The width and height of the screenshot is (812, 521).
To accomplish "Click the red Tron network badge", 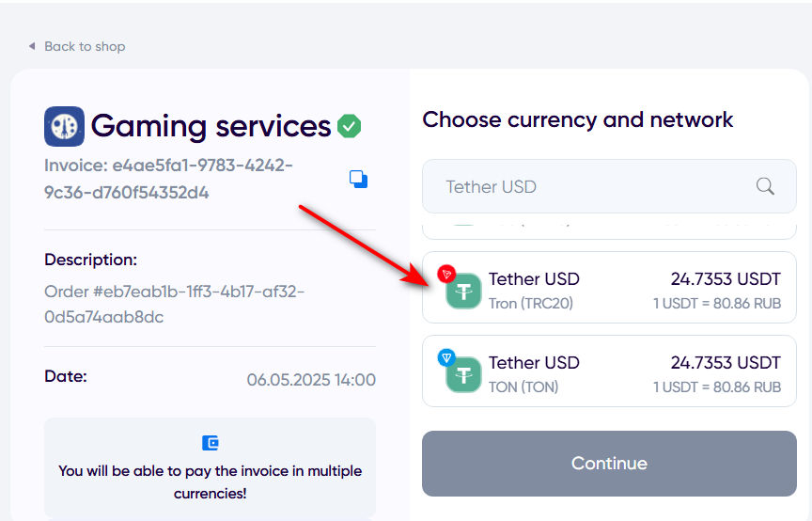I will click(445, 274).
